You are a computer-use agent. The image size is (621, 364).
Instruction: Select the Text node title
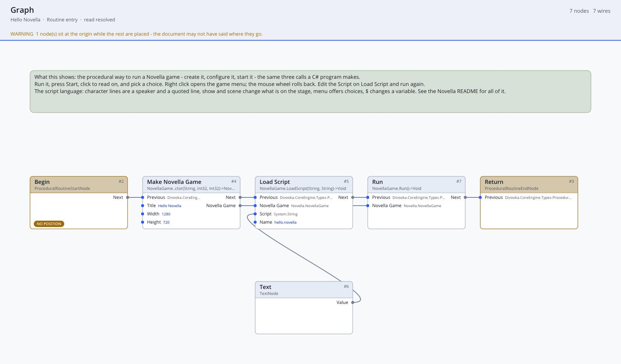tap(265, 287)
